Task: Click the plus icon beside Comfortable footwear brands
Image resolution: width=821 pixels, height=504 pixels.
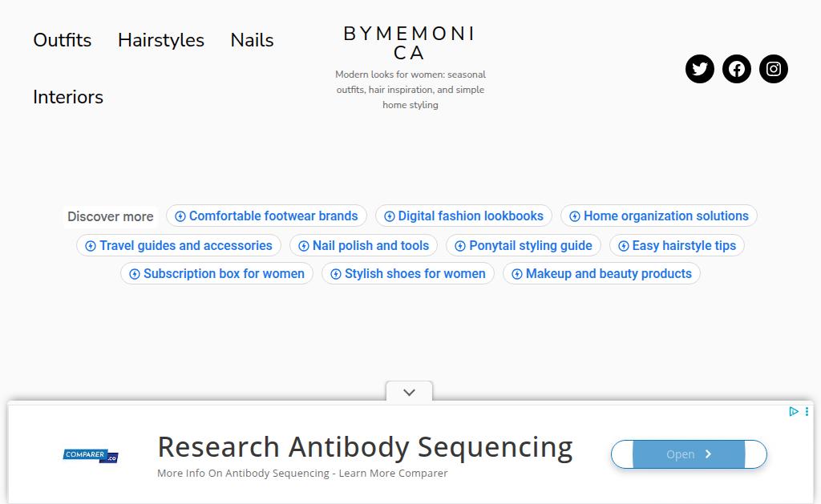Action: 180,216
